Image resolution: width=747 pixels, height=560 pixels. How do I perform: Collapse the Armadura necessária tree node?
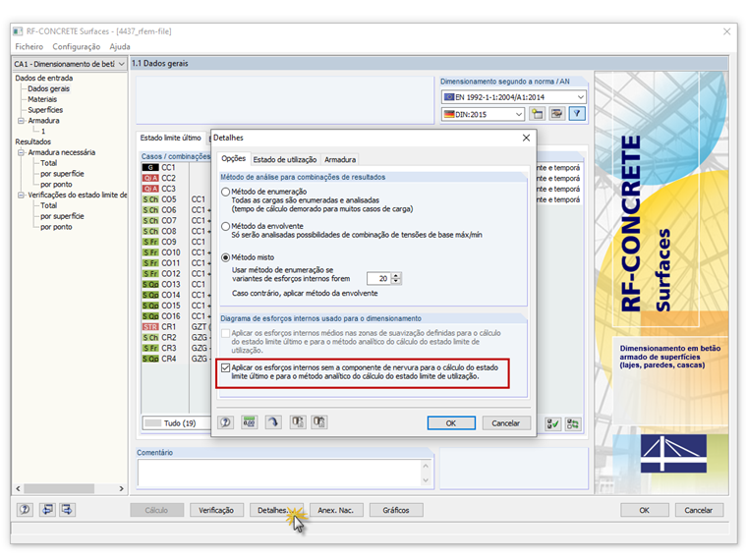[x=21, y=152]
